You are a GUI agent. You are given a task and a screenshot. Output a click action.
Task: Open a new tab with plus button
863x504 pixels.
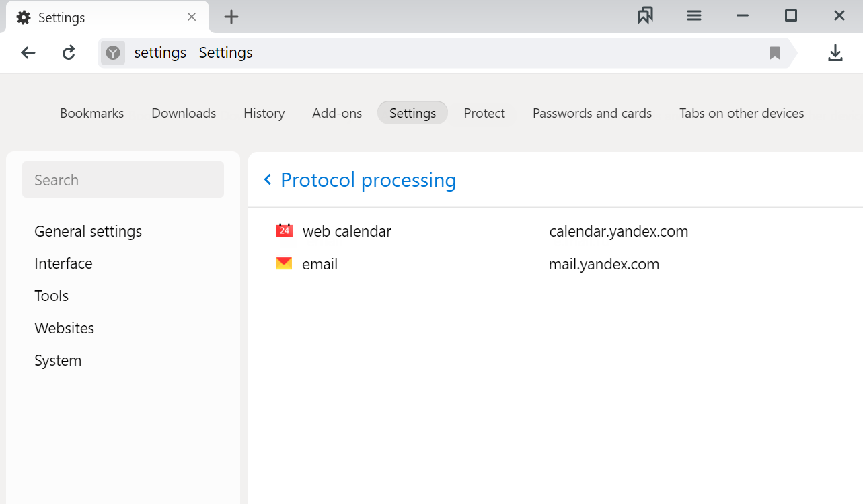click(231, 17)
